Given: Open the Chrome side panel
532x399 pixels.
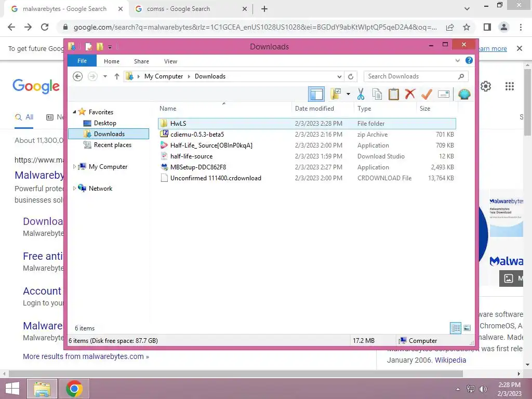Looking at the screenshot, I should tap(487, 27).
